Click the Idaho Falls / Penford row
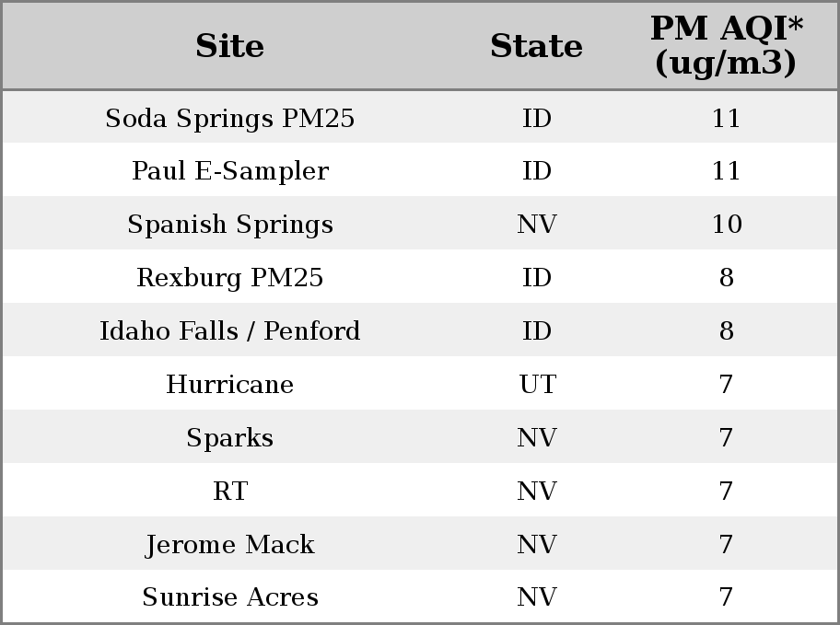 [x=420, y=330]
